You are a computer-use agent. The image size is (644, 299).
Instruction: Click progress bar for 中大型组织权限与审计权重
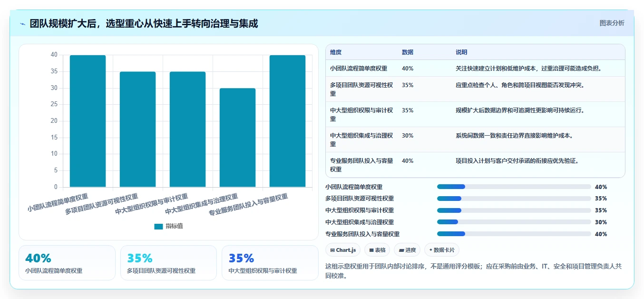514,210
